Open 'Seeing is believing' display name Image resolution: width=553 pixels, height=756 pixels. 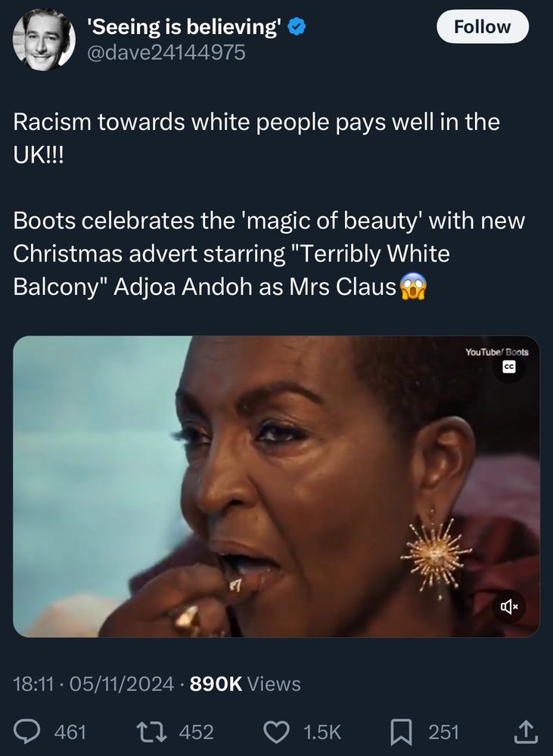tap(185, 26)
